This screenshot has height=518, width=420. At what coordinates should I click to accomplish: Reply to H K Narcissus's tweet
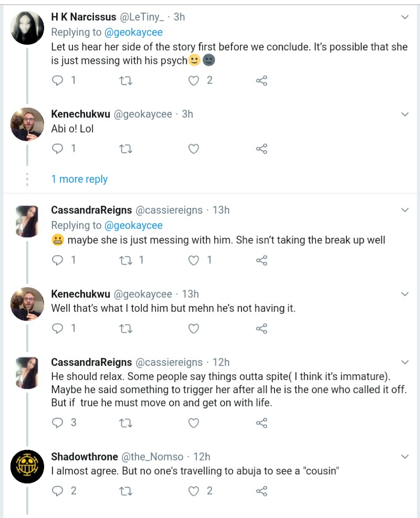(58, 80)
